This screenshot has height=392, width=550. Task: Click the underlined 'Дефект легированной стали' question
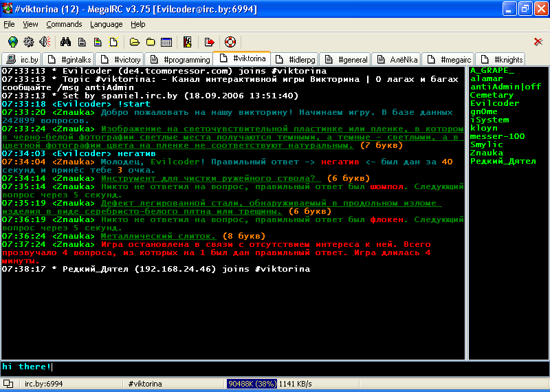[x=222, y=207]
